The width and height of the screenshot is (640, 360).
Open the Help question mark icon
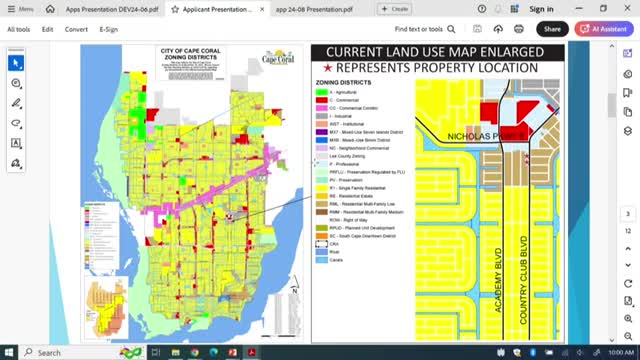[x=482, y=9]
